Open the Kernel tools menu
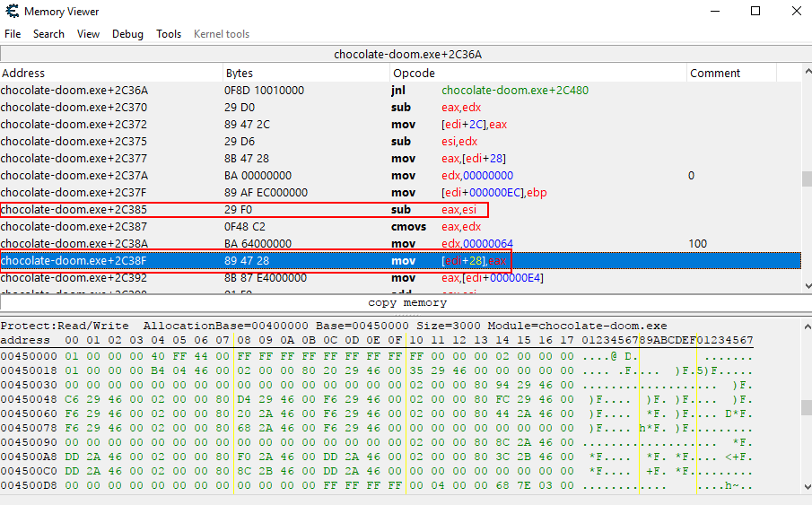 click(222, 34)
